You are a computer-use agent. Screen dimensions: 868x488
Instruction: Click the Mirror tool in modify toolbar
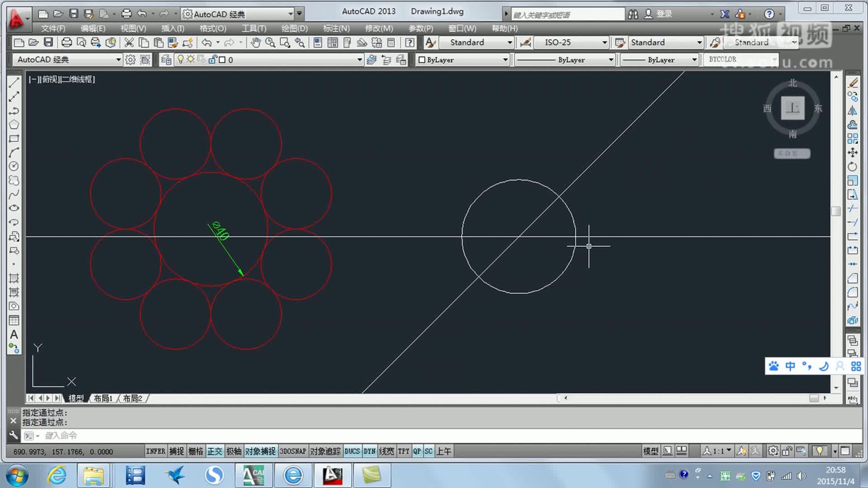(x=852, y=111)
